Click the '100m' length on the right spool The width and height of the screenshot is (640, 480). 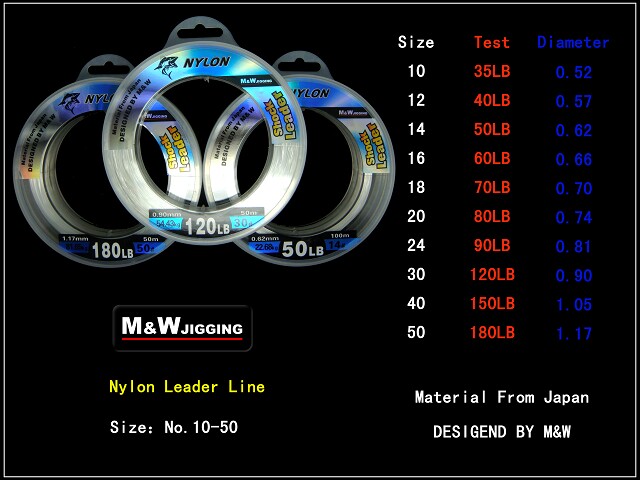(x=339, y=236)
